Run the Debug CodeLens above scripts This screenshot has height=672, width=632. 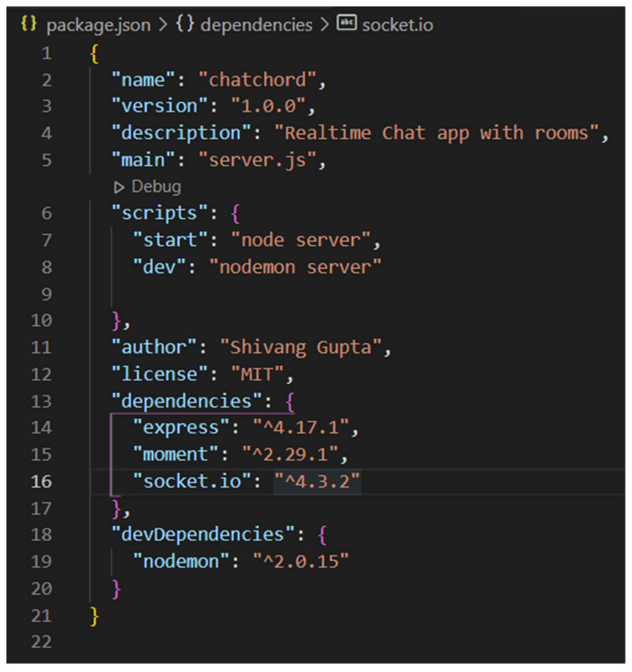156,187
